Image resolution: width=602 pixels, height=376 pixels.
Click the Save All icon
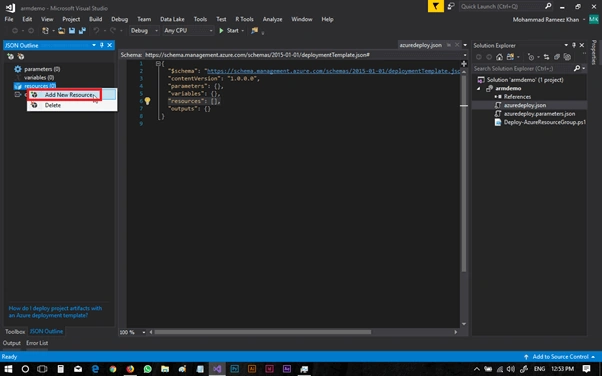(x=82, y=31)
